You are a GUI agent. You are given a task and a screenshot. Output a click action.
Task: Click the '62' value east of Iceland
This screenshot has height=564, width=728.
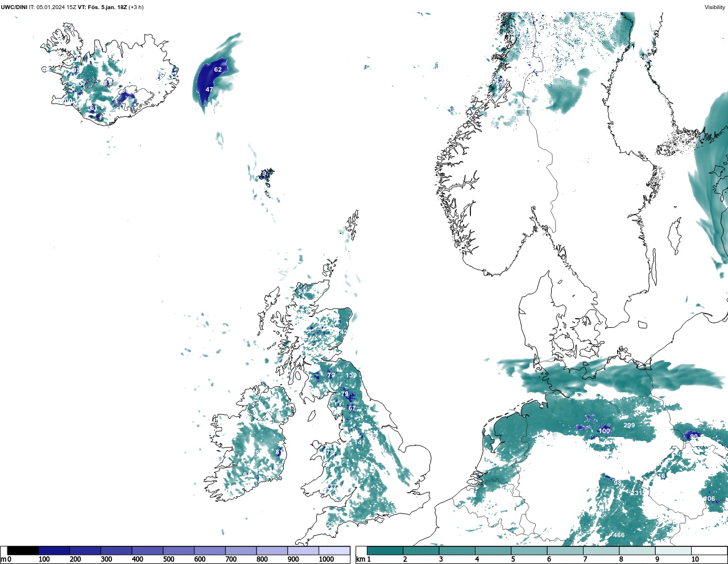218,69
